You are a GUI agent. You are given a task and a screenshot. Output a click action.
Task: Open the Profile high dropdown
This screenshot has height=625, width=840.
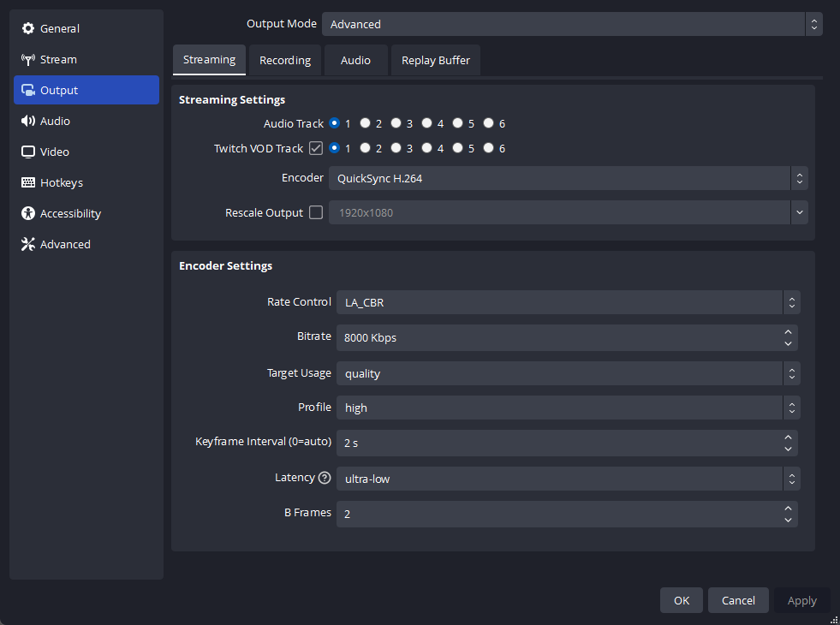568,408
